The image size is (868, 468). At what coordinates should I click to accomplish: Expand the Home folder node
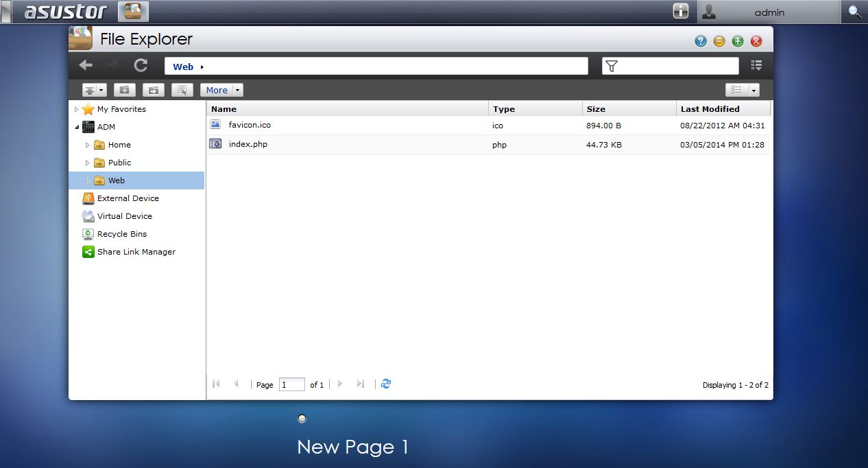(87, 145)
